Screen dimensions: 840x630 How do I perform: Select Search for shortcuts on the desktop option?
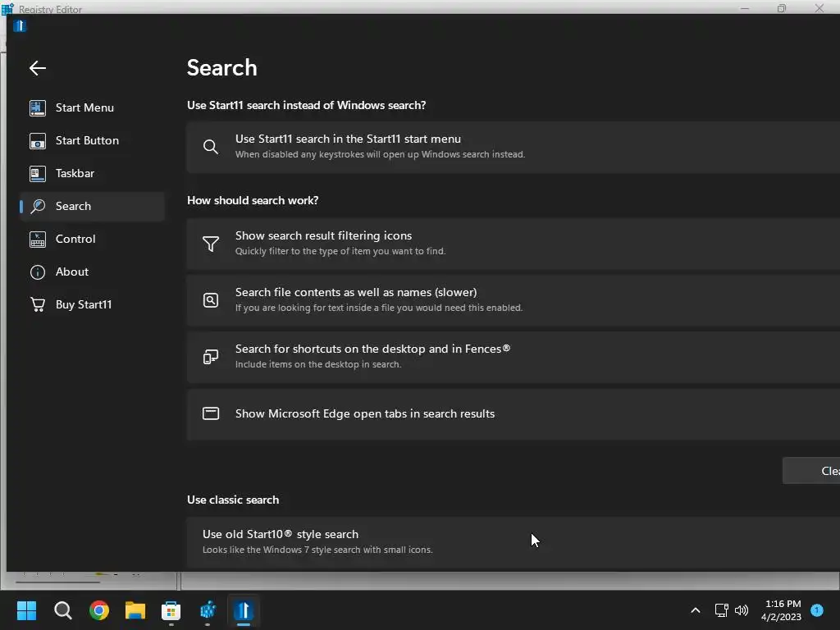click(x=514, y=357)
